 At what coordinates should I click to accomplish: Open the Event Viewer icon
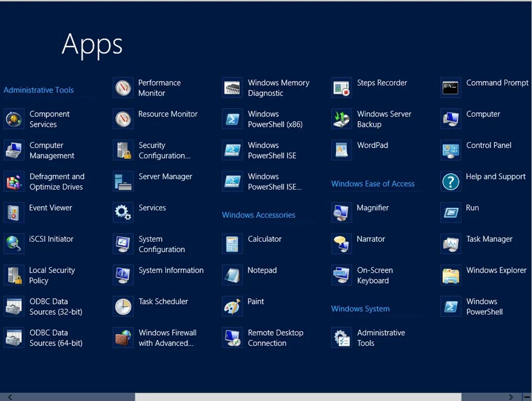pyautogui.click(x=14, y=213)
